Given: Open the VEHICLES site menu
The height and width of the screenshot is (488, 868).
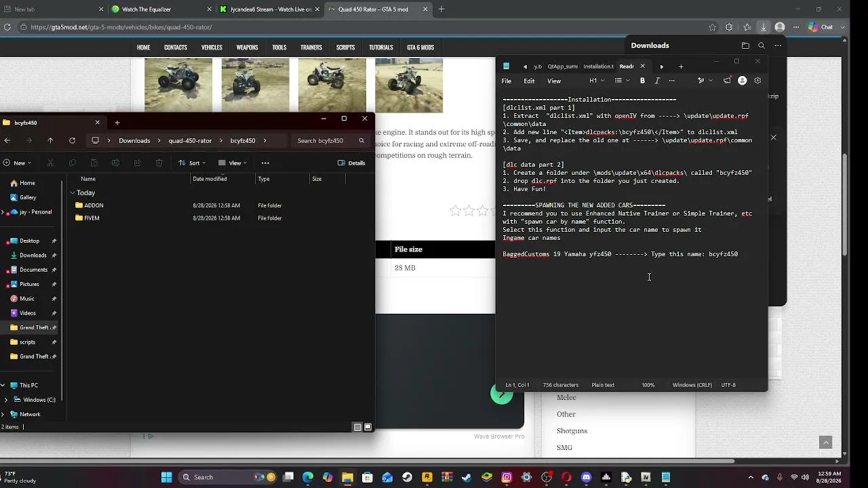Looking at the screenshot, I should (x=212, y=47).
